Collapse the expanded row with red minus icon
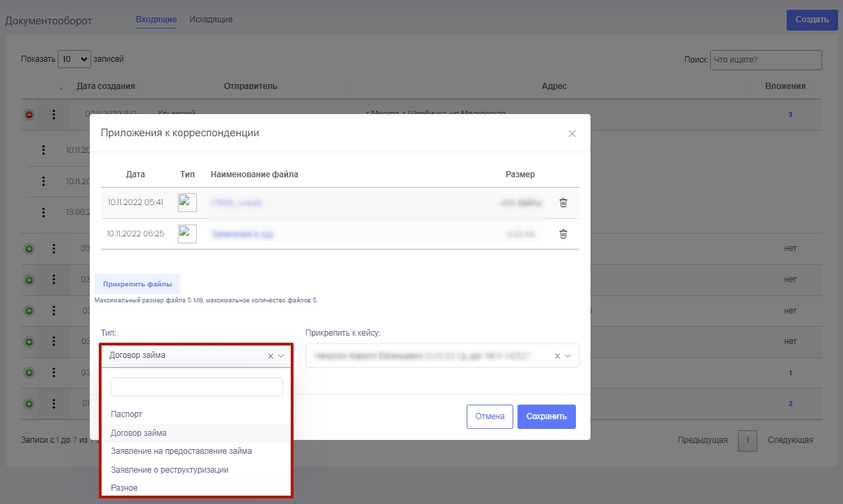Image resolution: width=843 pixels, height=504 pixels. (29, 115)
